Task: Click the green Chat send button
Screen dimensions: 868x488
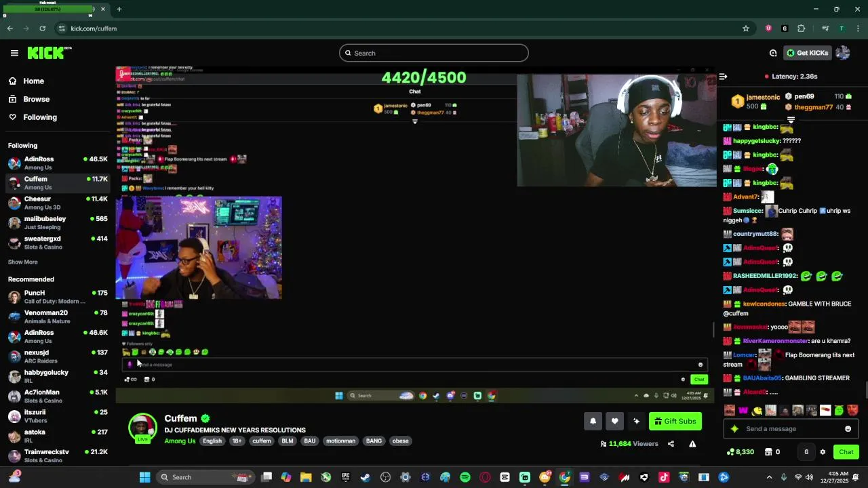Action: pos(846,452)
